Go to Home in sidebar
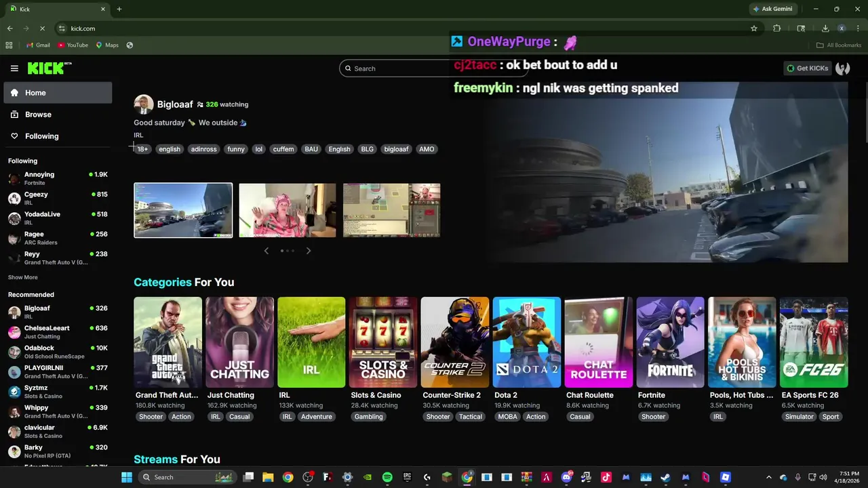Image resolution: width=868 pixels, height=488 pixels. (x=58, y=93)
